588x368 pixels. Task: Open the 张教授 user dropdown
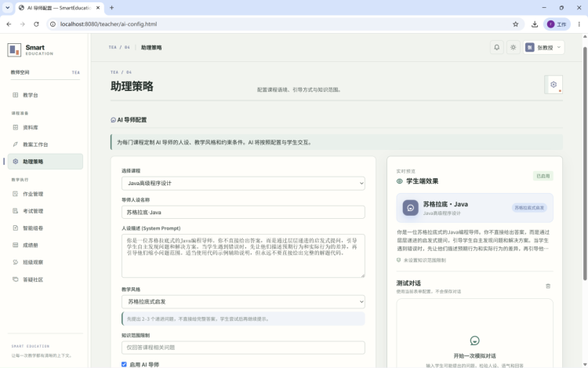coord(544,48)
